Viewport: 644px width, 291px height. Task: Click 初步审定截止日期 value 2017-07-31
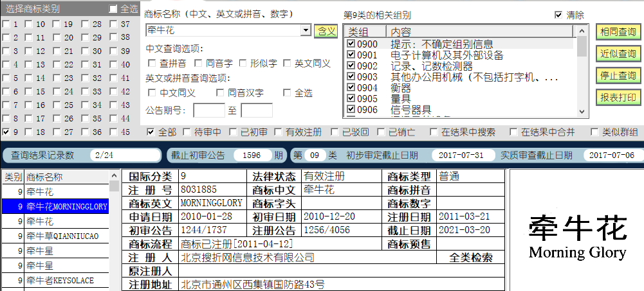[x=463, y=155]
